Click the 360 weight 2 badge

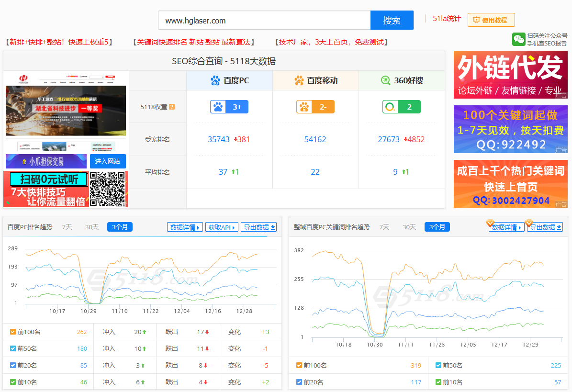point(401,107)
